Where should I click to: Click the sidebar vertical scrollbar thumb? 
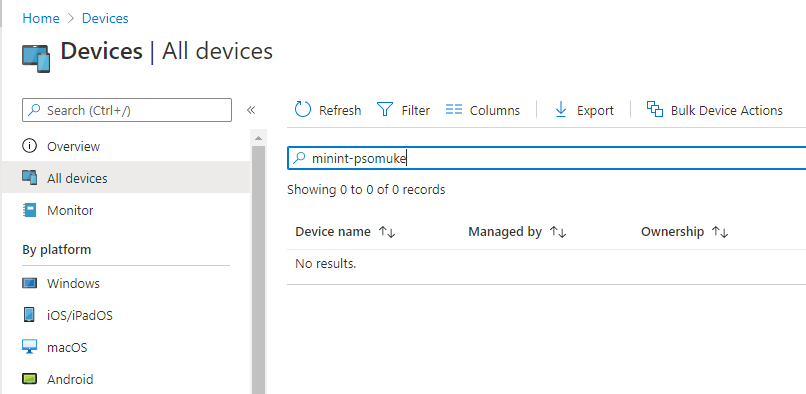[258, 270]
